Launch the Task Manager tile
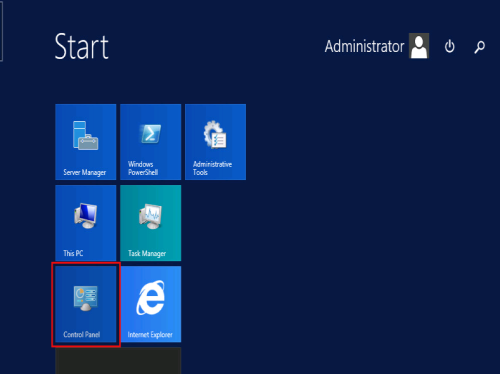Image resolution: width=500 pixels, height=374 pixels. click(151, 223)
